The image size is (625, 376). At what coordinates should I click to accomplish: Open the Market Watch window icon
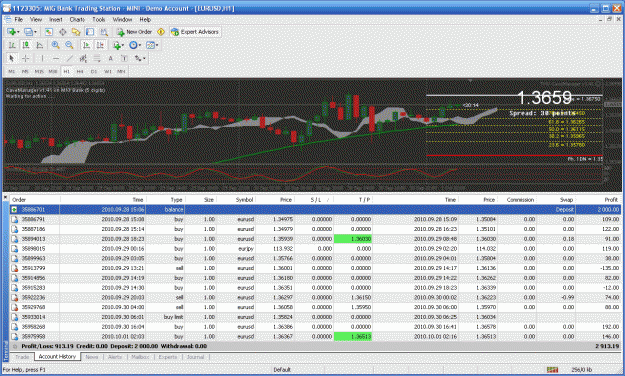[49, 32]
